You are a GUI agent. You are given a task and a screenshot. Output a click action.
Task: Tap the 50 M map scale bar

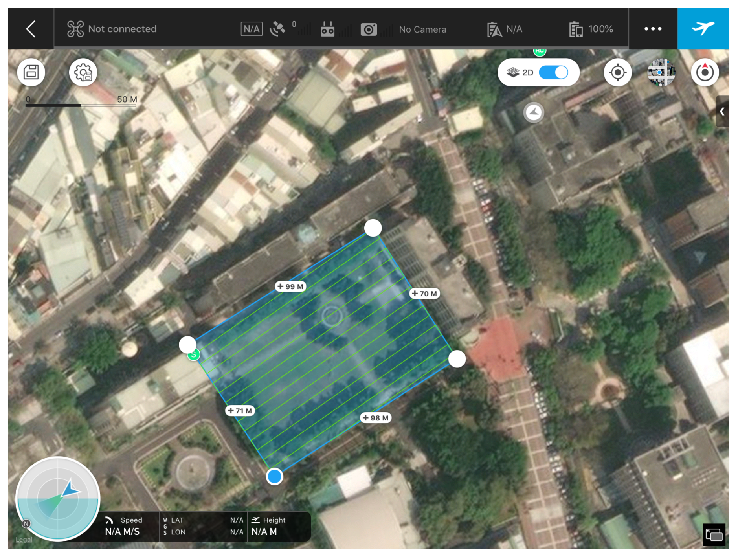pos(81,101)
